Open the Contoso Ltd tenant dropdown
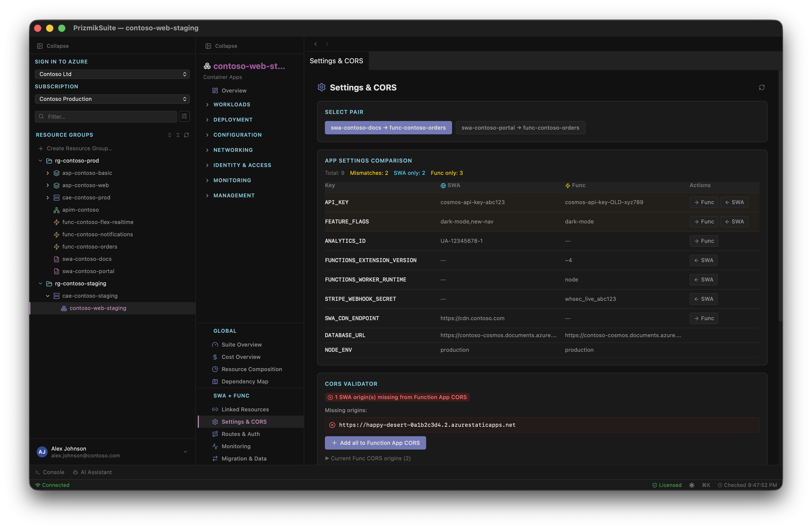The height and width of the screenshot is (529, 812). coord(112,74)
